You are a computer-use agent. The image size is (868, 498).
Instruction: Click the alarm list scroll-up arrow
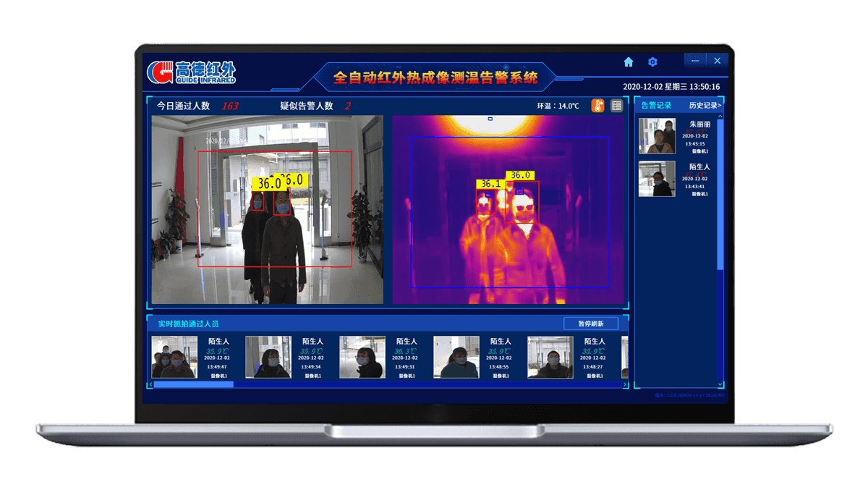(x=720, y=117)
